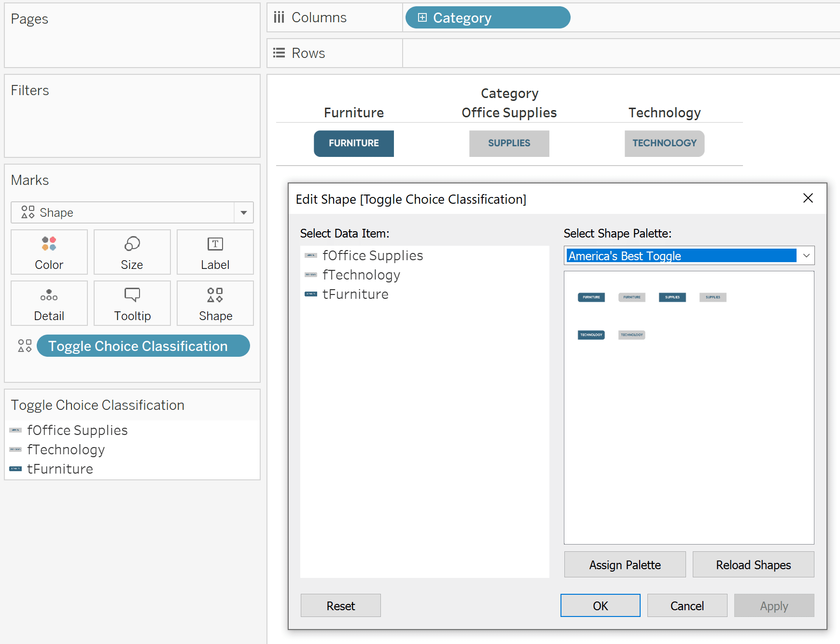Click the Reload Shapes button

pyautogui.click(x=754, y=564)
